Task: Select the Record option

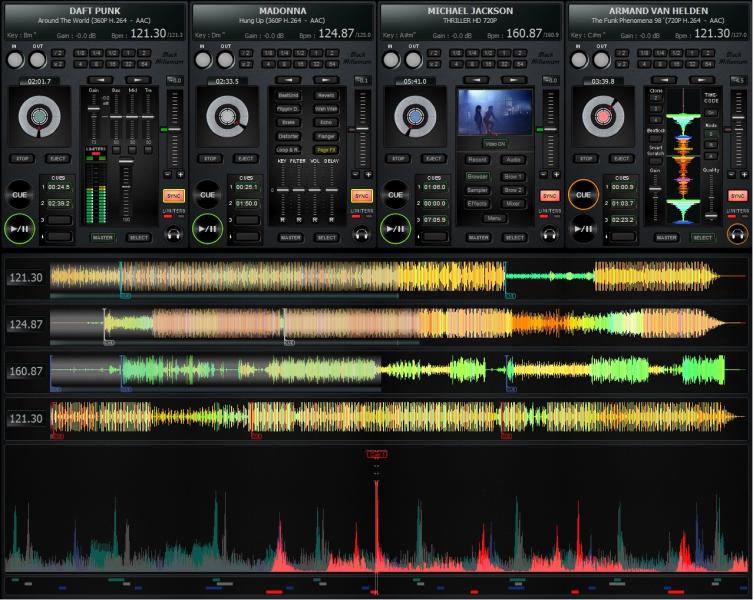Action: [477, 159]
